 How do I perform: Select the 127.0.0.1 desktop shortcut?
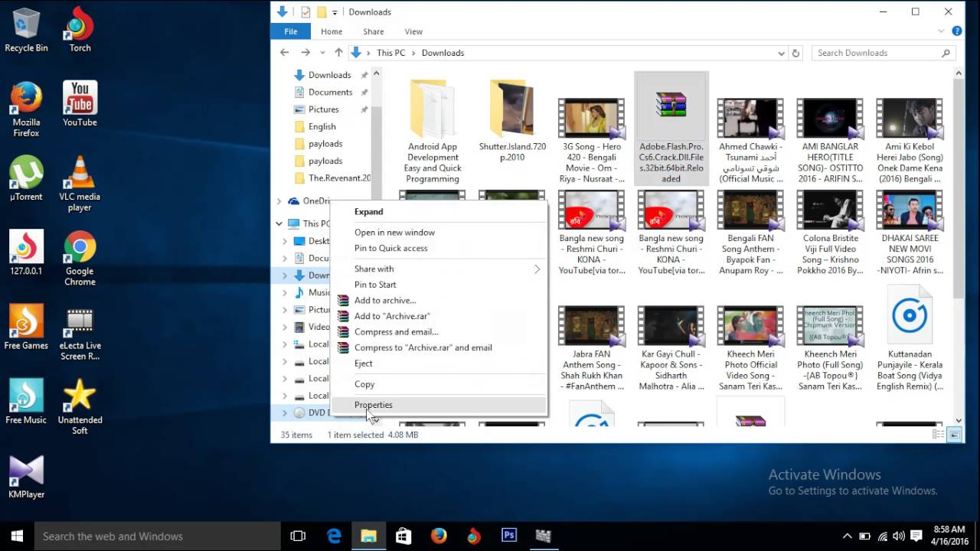(26, 253)
